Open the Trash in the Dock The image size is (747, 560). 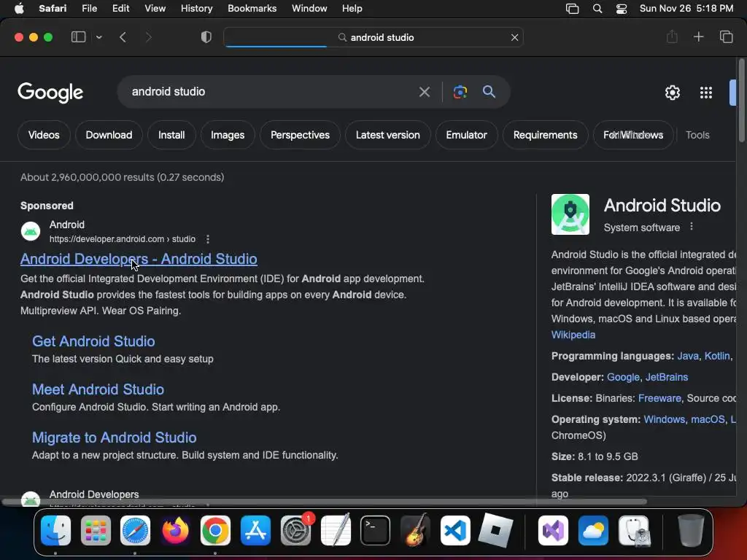pos(690,530)
